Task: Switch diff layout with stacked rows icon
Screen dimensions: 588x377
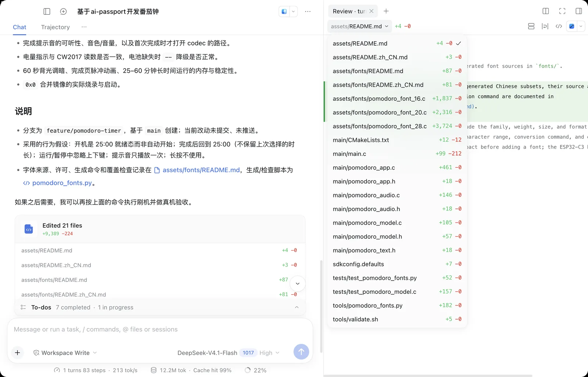Action: coord(531,26)
